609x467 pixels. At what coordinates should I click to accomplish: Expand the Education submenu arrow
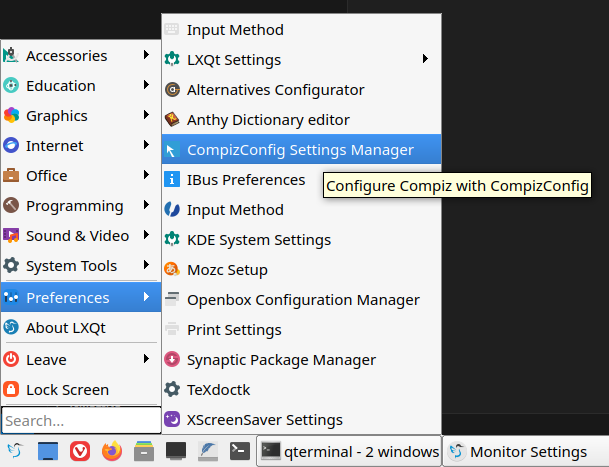point(146,84)
